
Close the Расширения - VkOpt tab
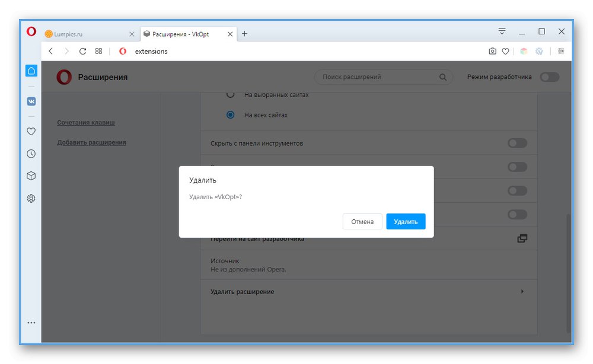[230, 34]
